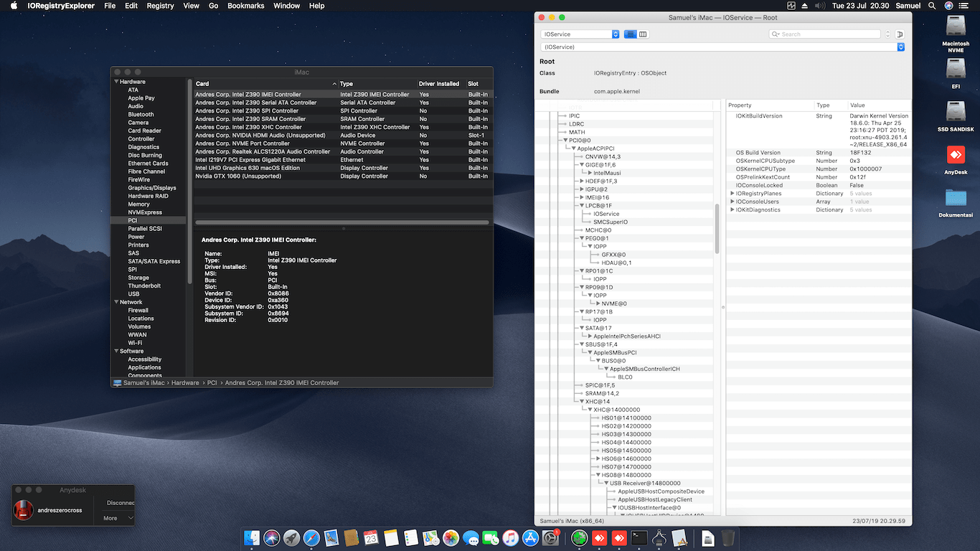980x551 pixels.
Task: Click the Spotlight search icon in menu bar
Action: 932,6
